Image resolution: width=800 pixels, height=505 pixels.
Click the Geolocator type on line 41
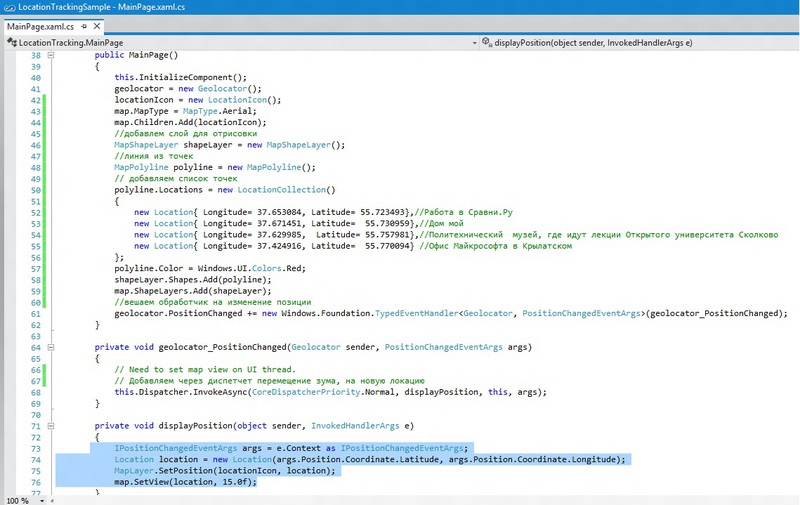click(222, 89)
